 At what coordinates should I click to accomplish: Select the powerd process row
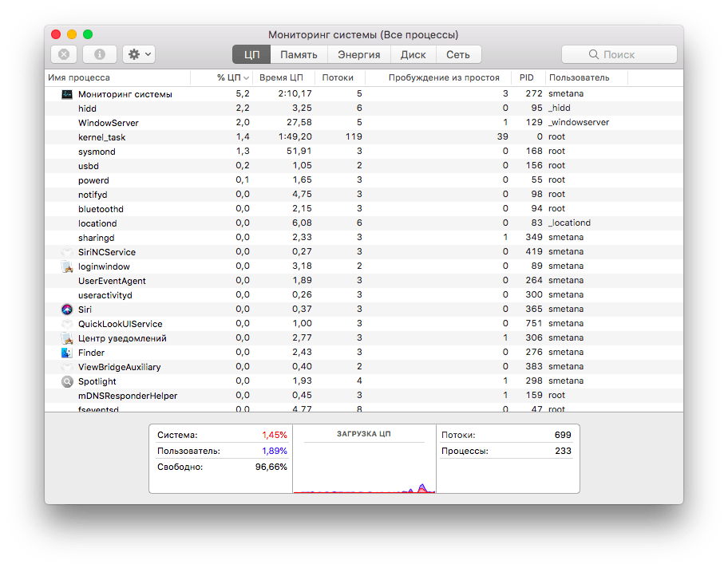(364, 180)
